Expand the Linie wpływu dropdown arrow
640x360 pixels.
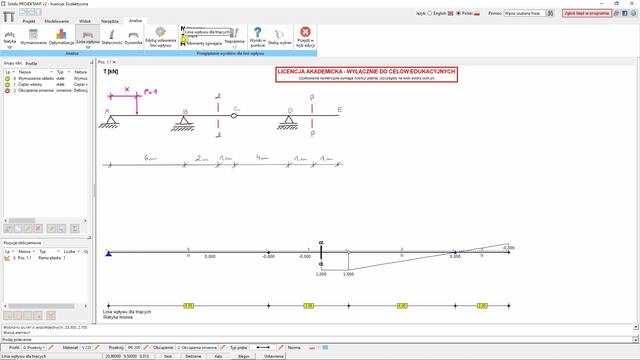click(88, 47)
